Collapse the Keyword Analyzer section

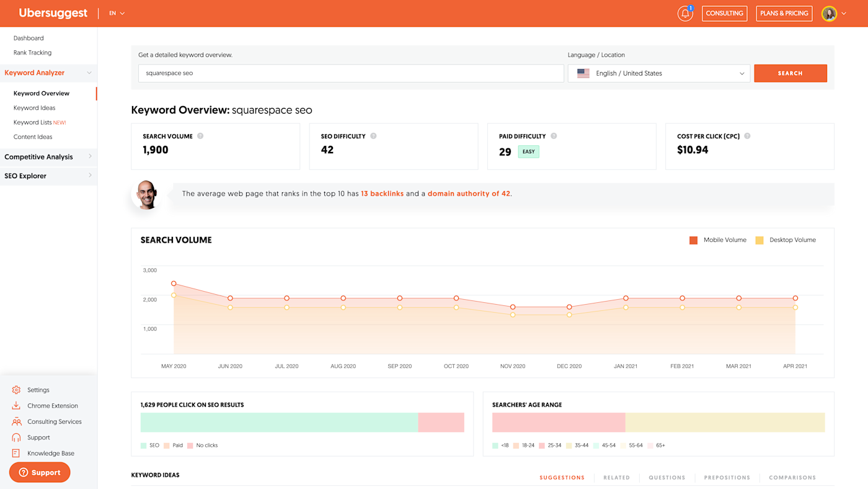pyautogui.click(x=48, y=73)
